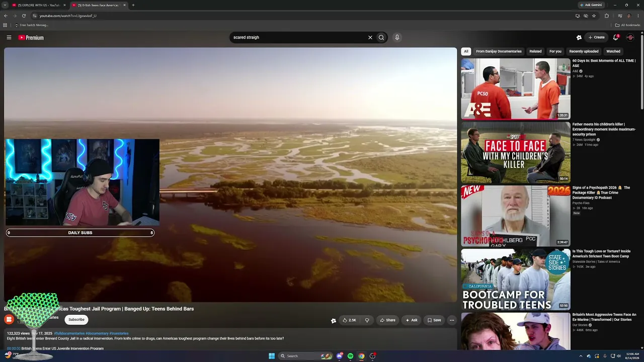Click the address bar URL
The width and height of the screenshot is (644, 362).
(68, 16)
